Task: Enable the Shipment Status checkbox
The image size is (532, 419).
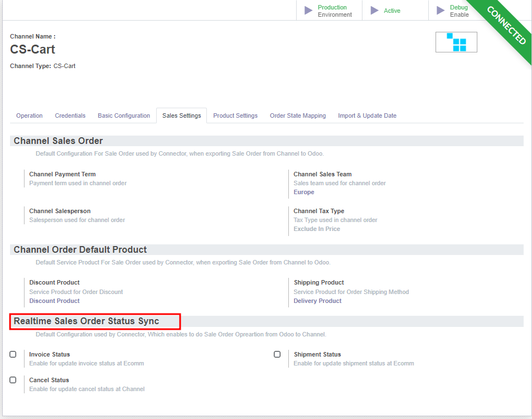Action: (277, 354)
